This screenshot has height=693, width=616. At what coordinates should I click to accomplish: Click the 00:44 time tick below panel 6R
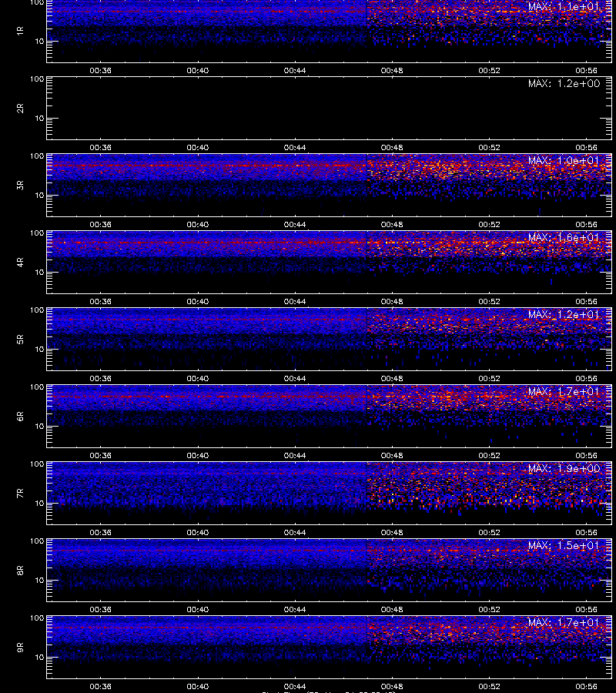tap(295, 455)
